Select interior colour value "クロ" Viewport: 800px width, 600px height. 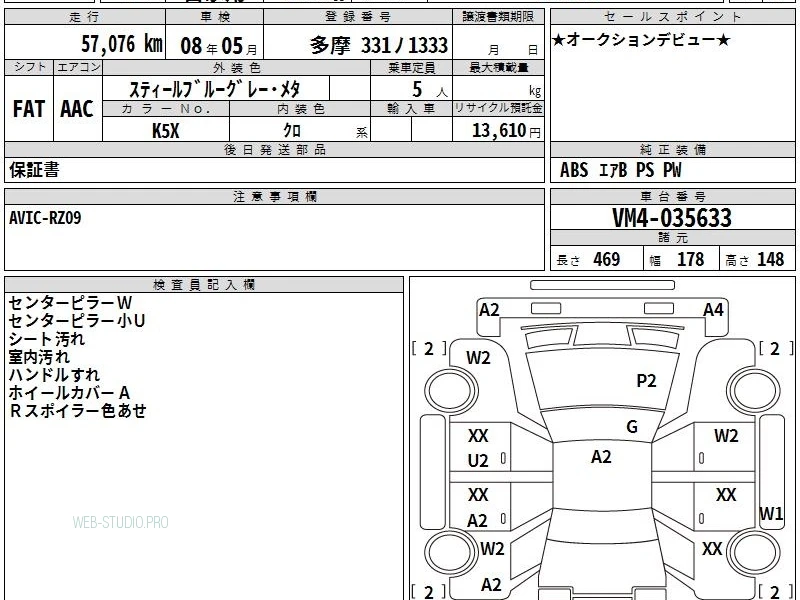tap(292, 131)
